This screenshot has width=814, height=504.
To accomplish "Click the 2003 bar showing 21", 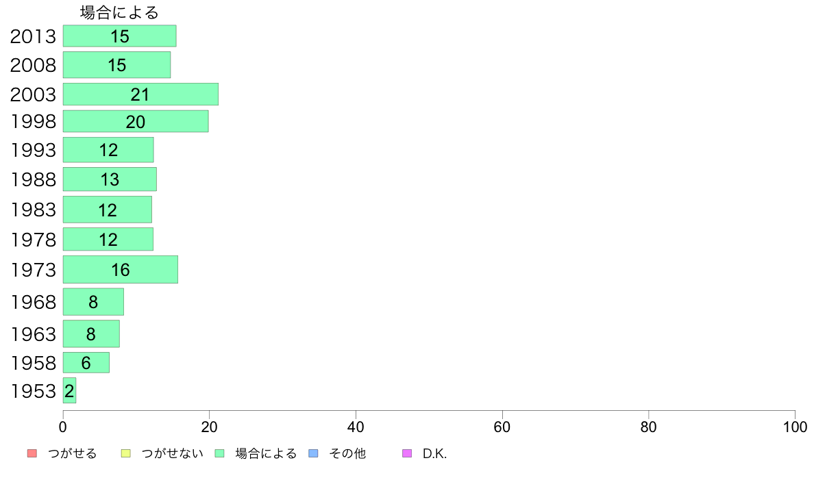I will [x=140, y=94].
